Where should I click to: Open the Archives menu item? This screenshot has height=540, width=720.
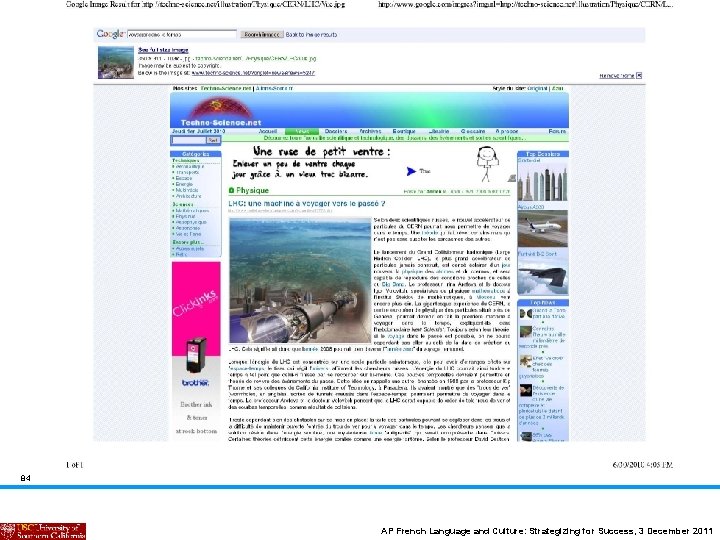[370, 131]
